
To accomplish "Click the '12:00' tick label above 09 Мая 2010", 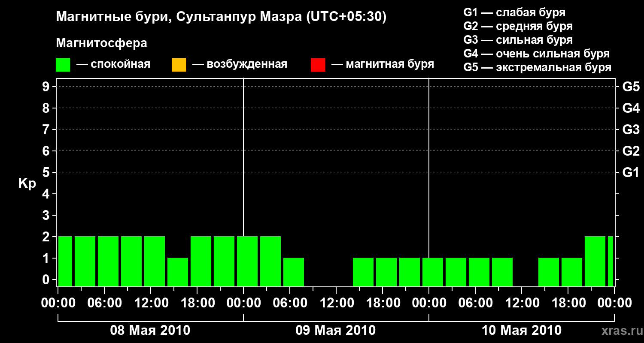I will point(336,303).
